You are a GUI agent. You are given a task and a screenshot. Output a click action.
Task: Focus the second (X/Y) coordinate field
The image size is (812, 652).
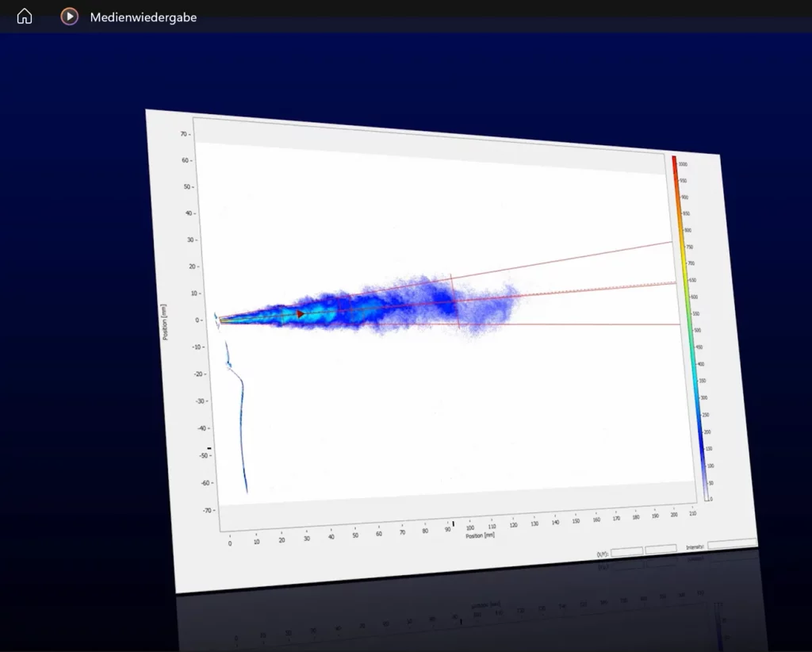661,548
